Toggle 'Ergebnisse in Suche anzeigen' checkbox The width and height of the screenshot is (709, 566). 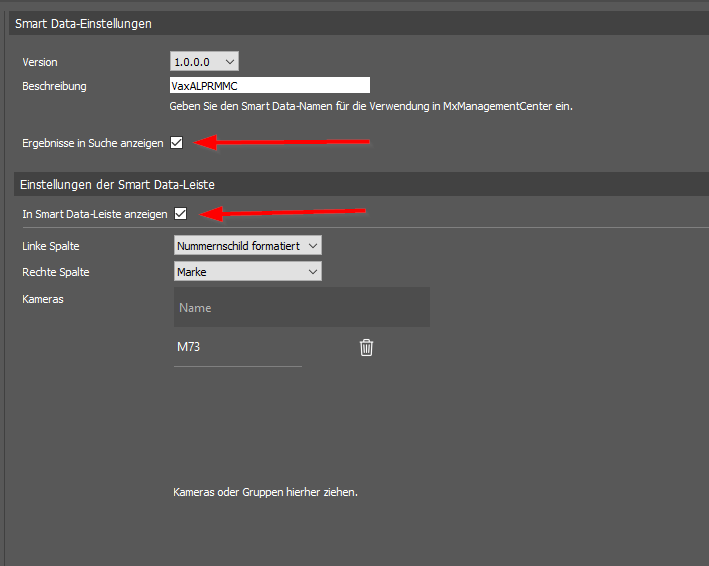(176, 143)
